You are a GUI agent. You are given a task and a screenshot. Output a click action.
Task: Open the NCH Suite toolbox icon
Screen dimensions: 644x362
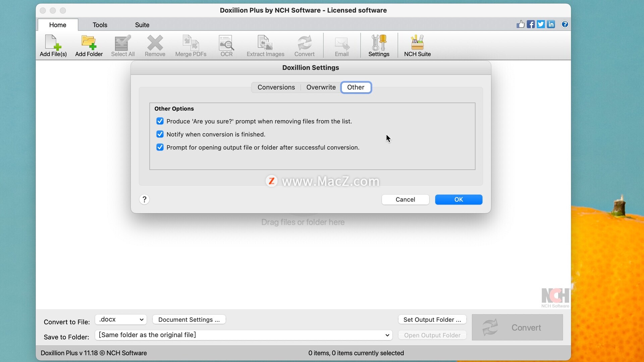point(417,46)
